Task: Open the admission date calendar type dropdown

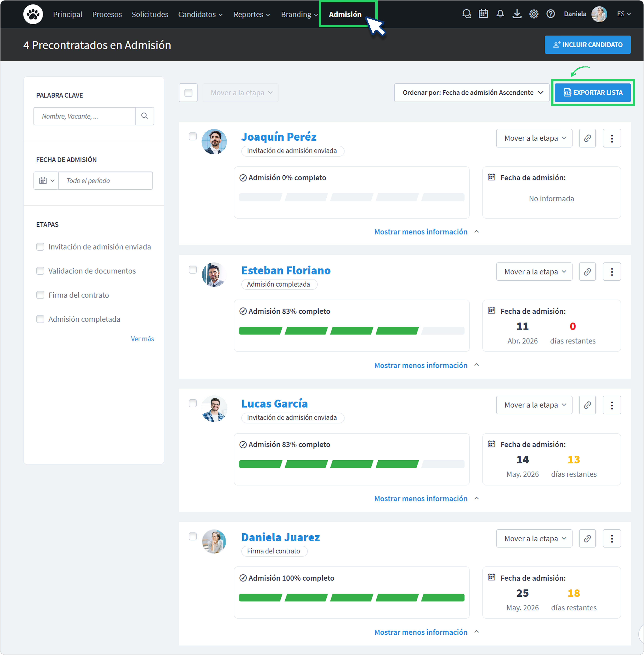Action: 46,181
